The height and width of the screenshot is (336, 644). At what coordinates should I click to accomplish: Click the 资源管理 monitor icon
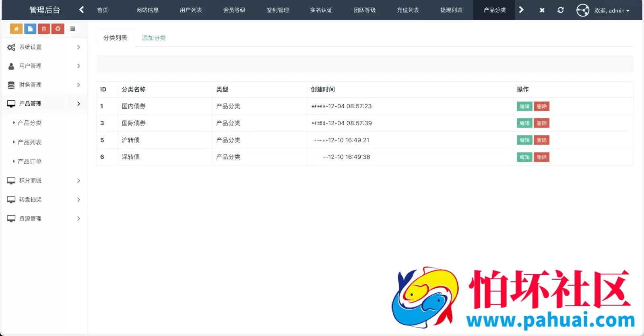point(11,219)
